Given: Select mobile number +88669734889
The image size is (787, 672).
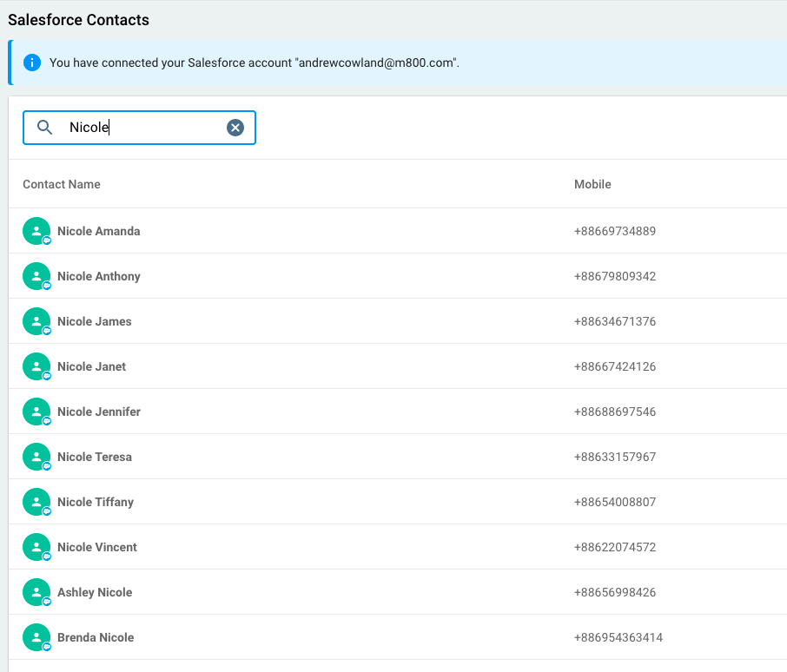Looking at the screenshot, I should (x=615, y=231).
